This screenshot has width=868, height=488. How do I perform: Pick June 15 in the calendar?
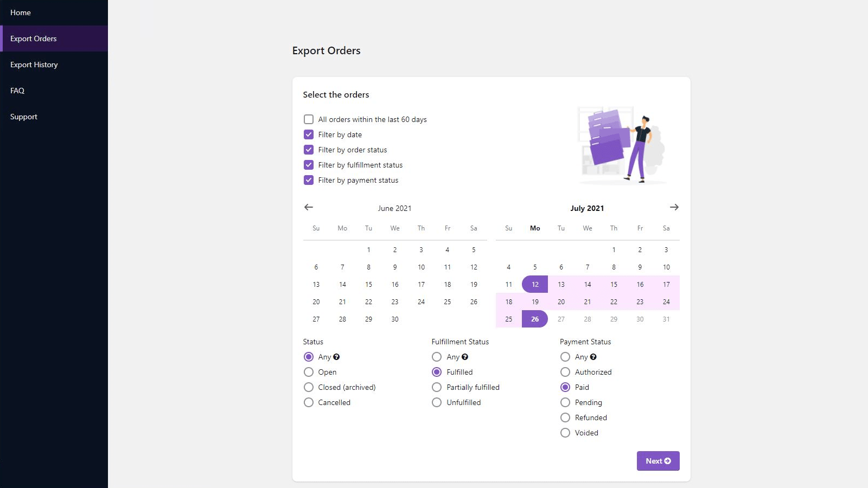pos(368,284)
